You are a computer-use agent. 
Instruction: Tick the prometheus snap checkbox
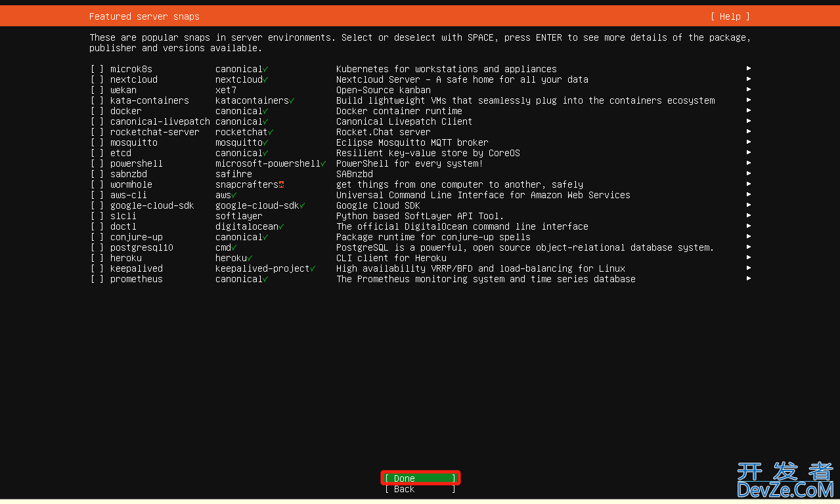[97, 279]
